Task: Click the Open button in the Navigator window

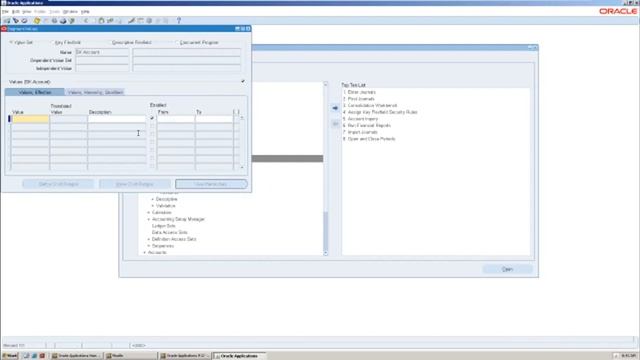Action: [x=507, y=269]
